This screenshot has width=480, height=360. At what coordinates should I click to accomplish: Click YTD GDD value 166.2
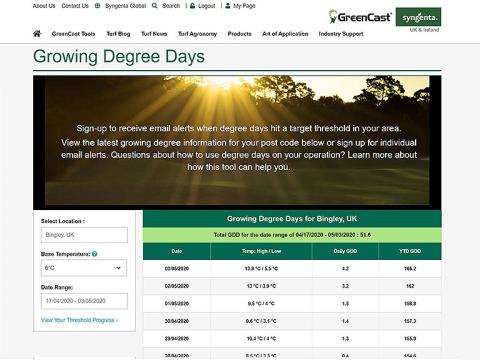coord(410,269)
